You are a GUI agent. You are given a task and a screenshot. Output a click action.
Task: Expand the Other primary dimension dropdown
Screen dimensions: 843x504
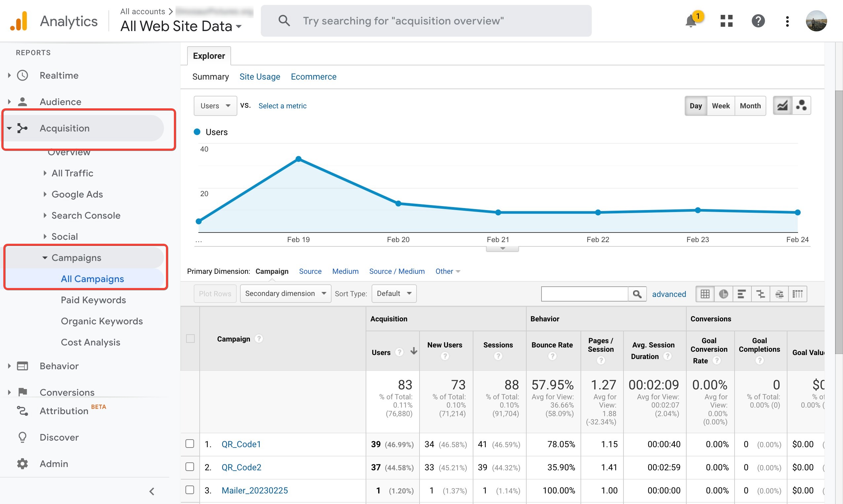point(447,271)
